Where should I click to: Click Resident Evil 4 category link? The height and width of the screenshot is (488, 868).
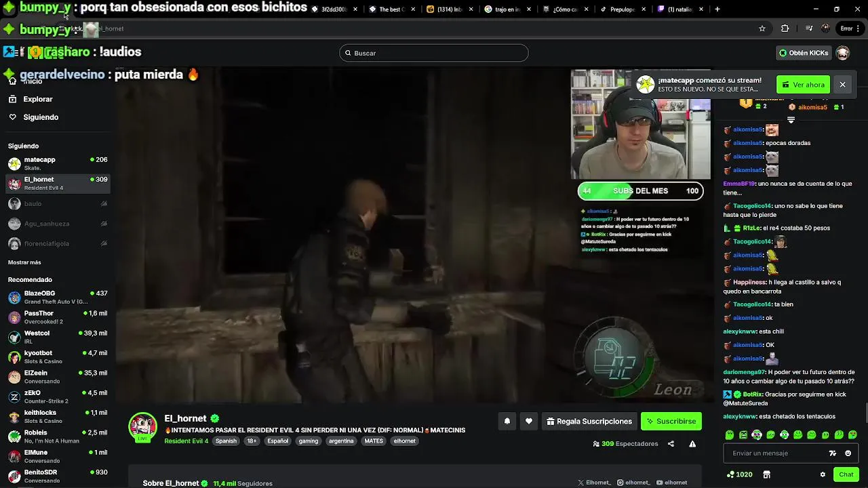(186, 441)
